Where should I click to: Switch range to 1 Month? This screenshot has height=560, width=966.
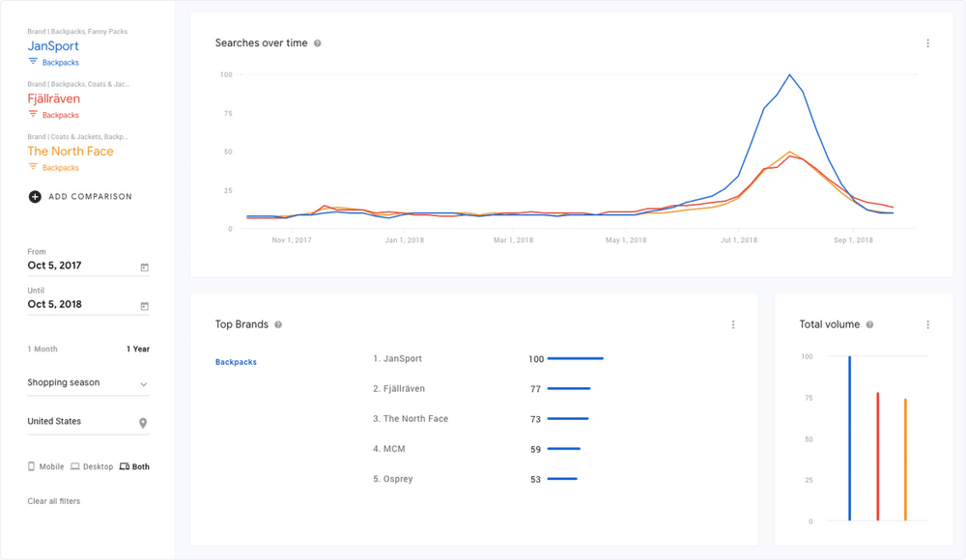pos(43,349)
